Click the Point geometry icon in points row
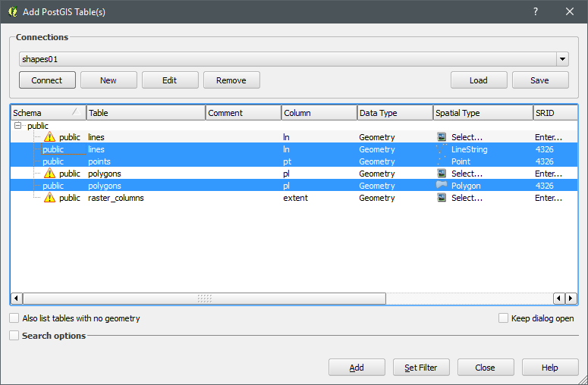Image resolution: width=588 pixels, height=385 pixels. click(x=442, y=161)
